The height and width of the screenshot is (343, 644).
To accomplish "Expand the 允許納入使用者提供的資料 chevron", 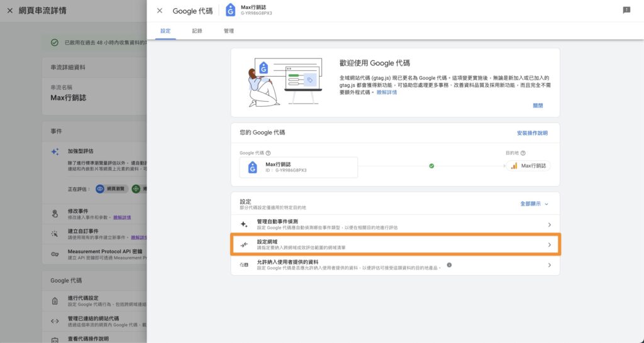I will (x=549, y=265).
